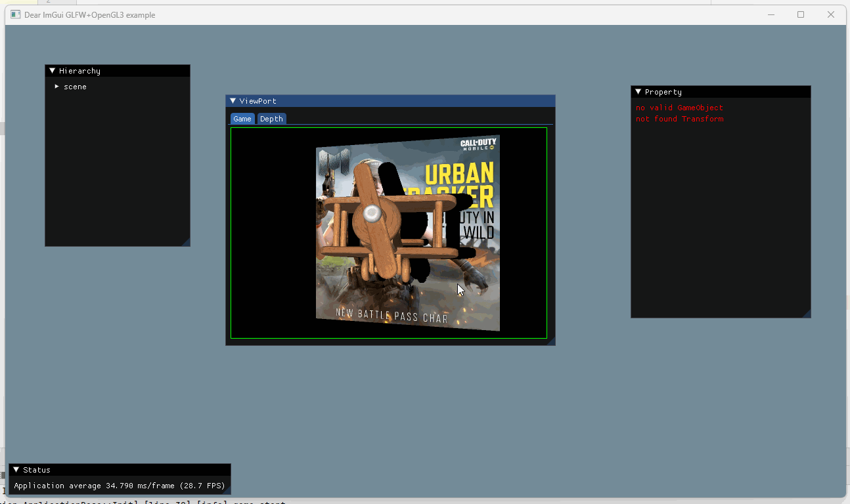
Task: Select the scene item in Hierarchy
Action: click(75, 87)
